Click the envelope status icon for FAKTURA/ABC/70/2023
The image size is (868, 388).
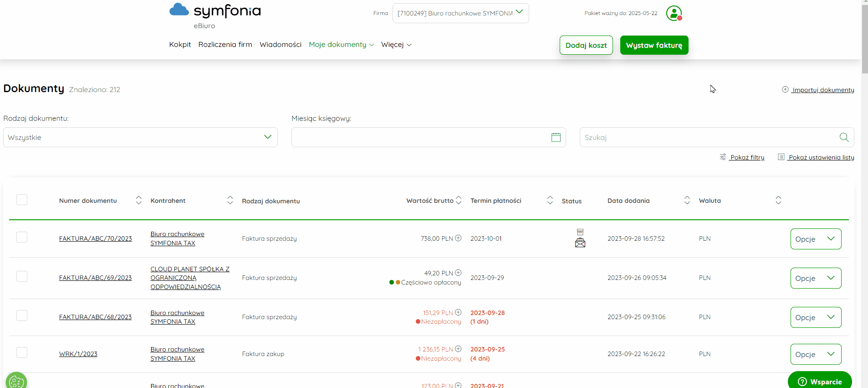coord(580,243)
